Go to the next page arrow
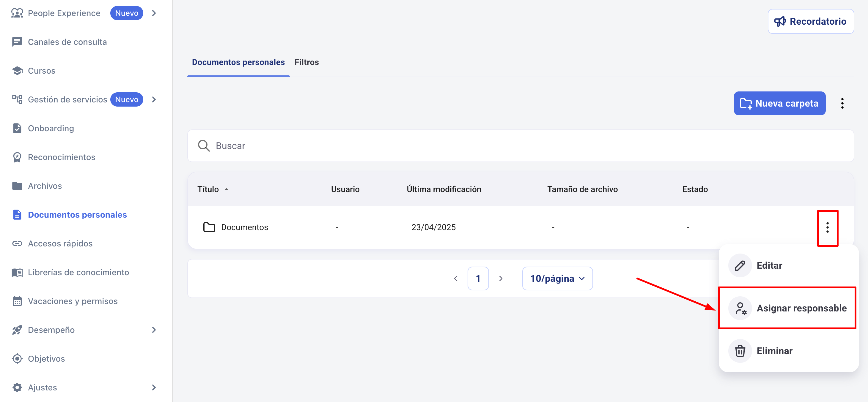The width and height of the screenshot is (868, 402). tap(501, 278)
